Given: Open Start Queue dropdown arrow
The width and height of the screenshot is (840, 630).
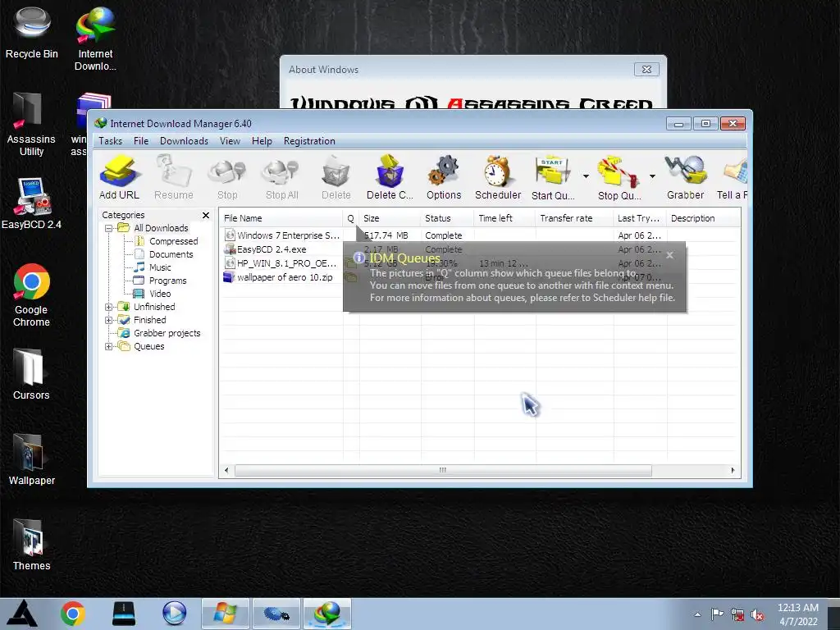Looking at the screenshot, I should [586, 176].
